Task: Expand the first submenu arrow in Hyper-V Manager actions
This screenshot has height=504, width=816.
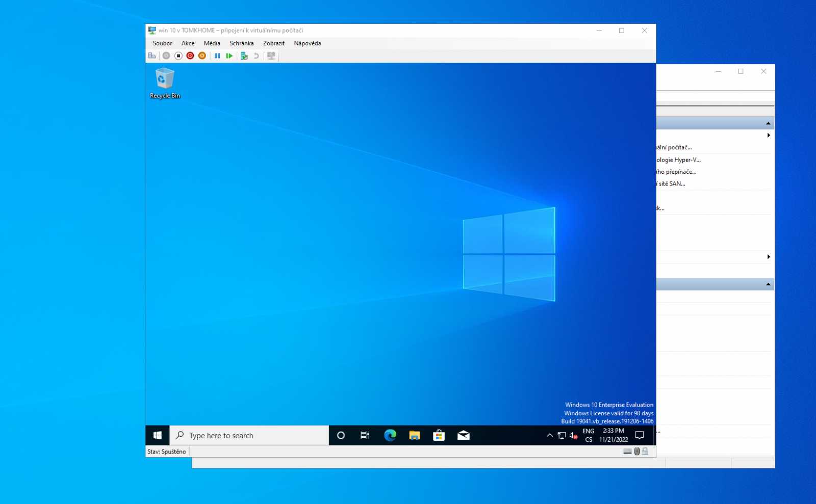Action: pos(769,136)
